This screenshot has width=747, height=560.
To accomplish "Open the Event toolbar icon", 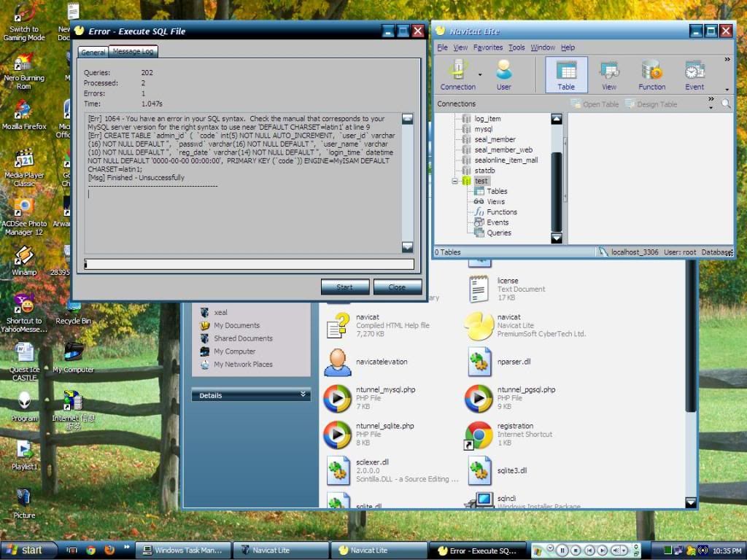I will click(x=694, y=74).
